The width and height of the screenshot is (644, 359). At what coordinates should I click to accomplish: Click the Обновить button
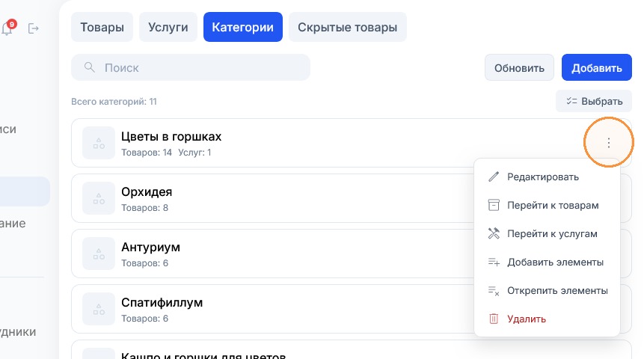pyautogui.click(x=519, y=68)
